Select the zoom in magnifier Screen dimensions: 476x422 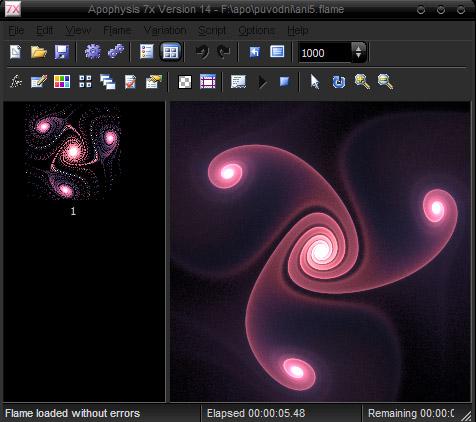point(362,82)
